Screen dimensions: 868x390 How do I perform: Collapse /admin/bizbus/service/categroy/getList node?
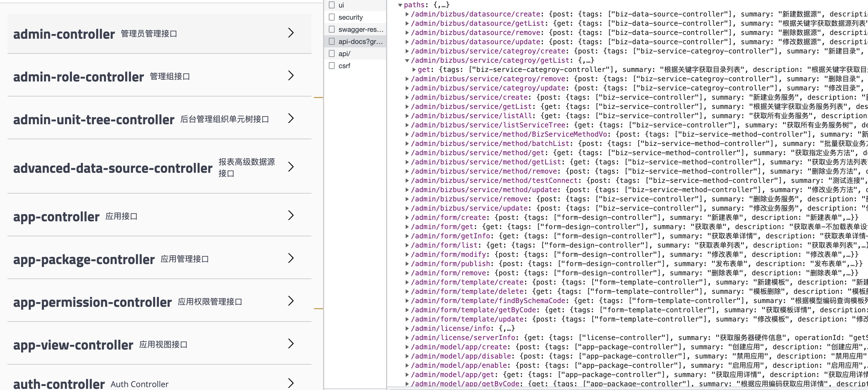(x=407, y=61)
